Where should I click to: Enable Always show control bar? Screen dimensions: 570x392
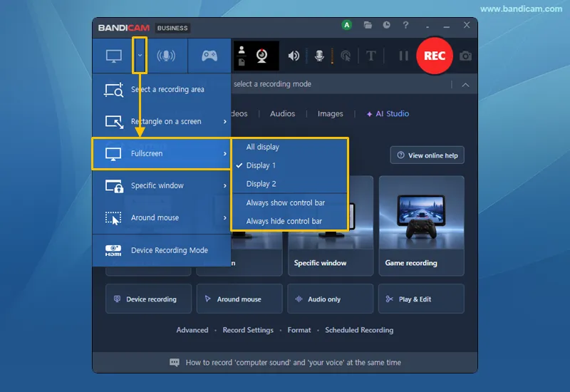tap(289, 203)
